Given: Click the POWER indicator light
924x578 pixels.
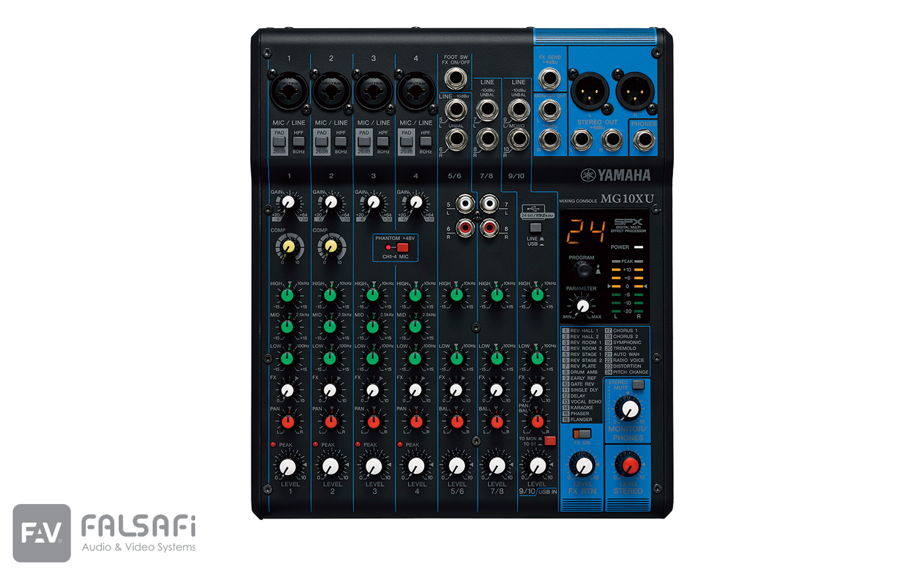Looking at the screenshot, I should point(638,247).
